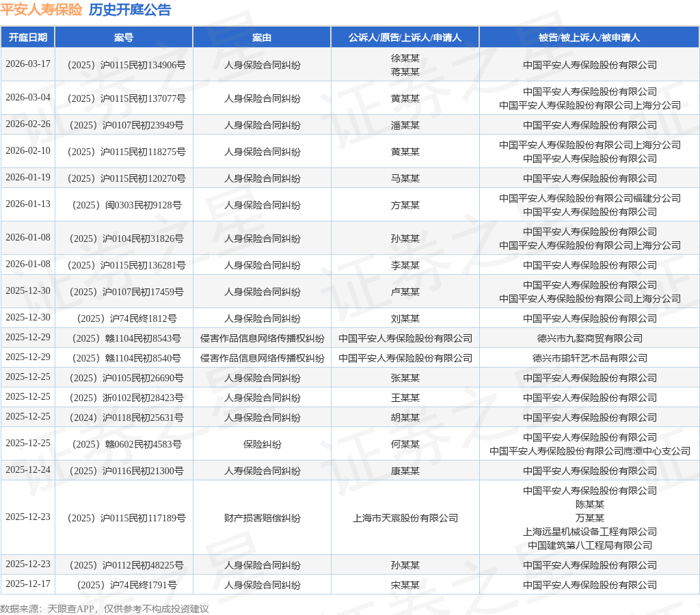Screen dimensions: 700x615
Task: Click plaintiff 方某某
Action: 405,205
